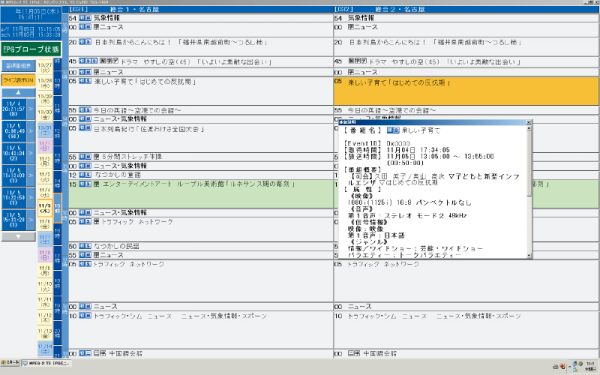Click the badge icon on the left 20-minute program row

tap(85, 42)
